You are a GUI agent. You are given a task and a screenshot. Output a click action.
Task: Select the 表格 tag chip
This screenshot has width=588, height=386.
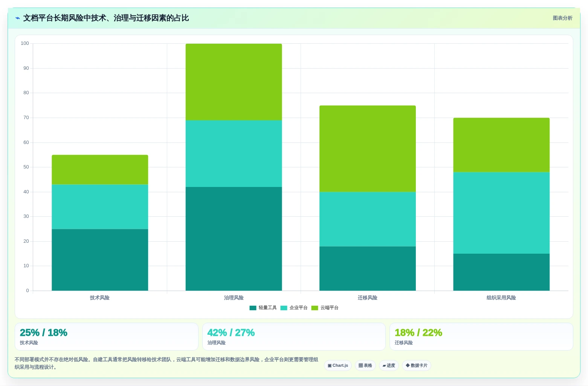(x=365, y=366)
